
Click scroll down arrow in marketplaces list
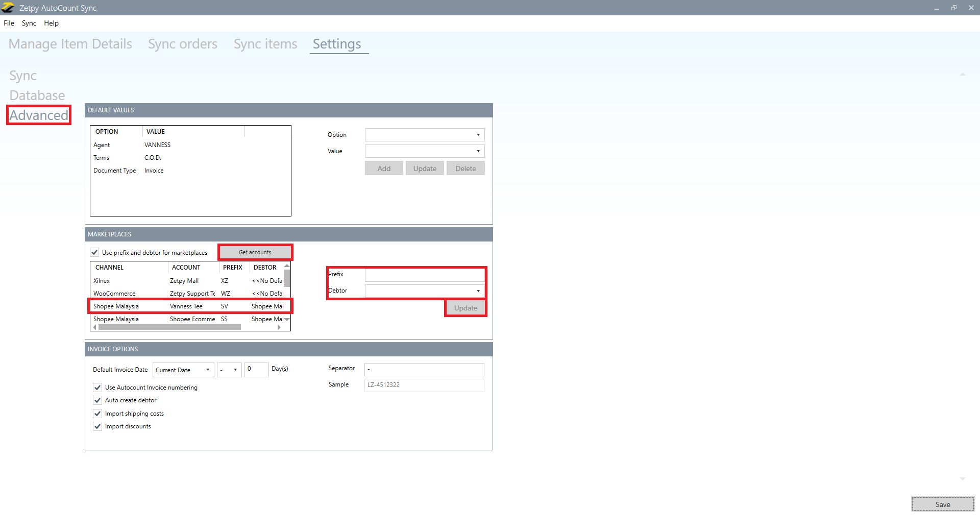tap(287, 320)
